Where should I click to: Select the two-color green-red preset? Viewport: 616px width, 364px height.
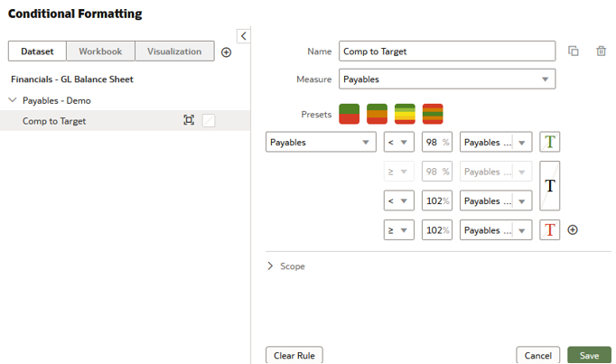click(350, 114)
